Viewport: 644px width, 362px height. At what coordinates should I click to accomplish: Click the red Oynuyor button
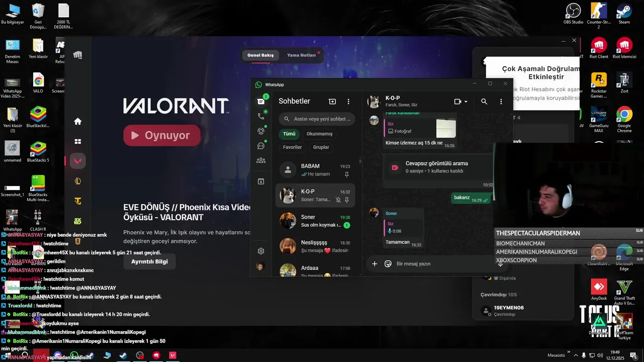pos(162,135)
